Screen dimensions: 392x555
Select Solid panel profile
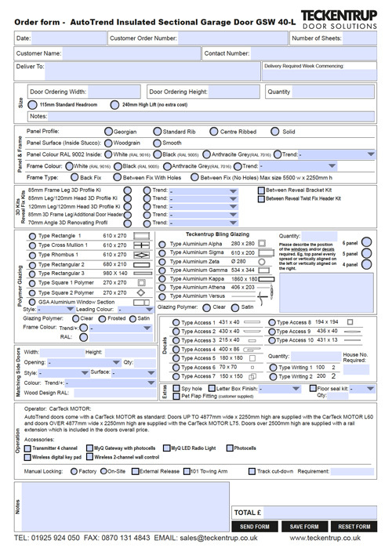tap(274, 132)
